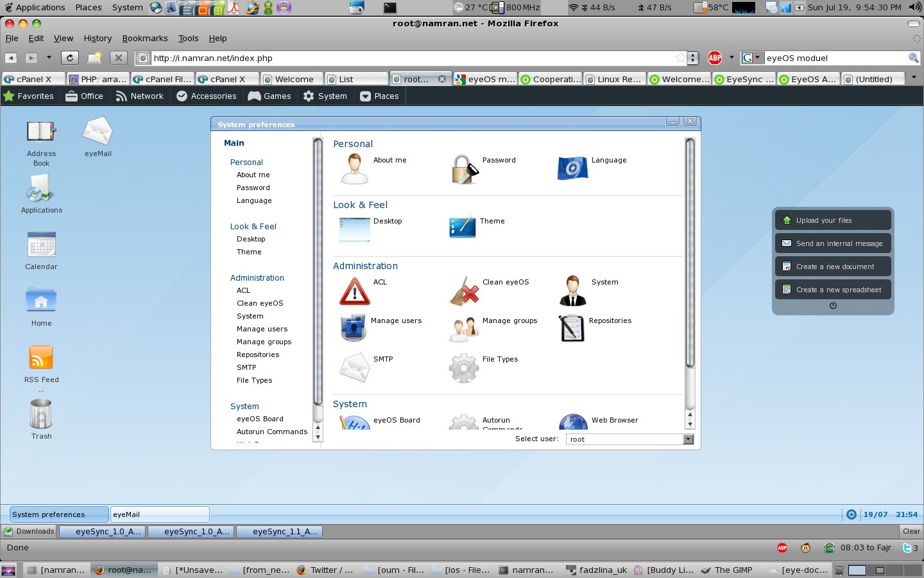Click Upload your files button
The height and width of the screenshot is (578, 924).
tap(833, 220)
